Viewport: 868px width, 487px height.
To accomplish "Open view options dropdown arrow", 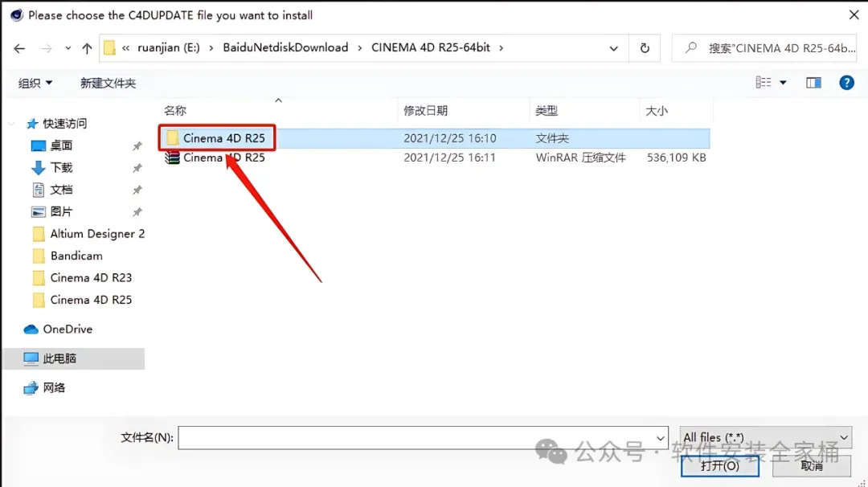I will tap(783, 83).
